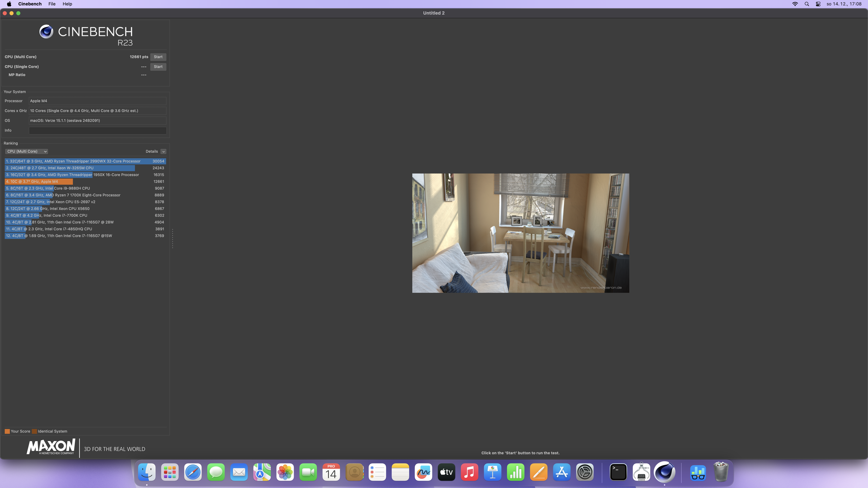Launch Freeform from the Dock

(x=423, y=472)
